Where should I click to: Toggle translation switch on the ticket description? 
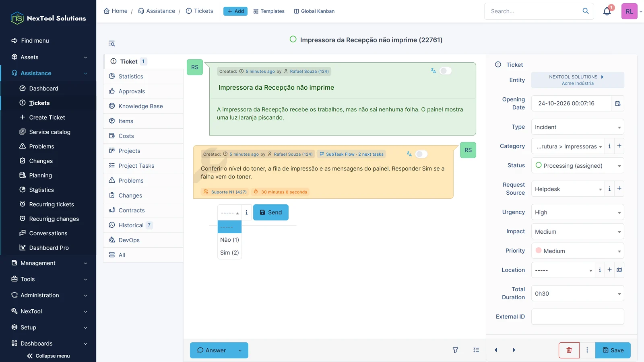pos(445,71)
